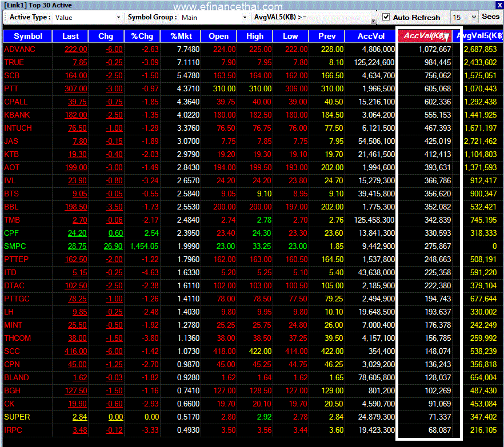Open the Symbol Group dropdown

[245, 17]
